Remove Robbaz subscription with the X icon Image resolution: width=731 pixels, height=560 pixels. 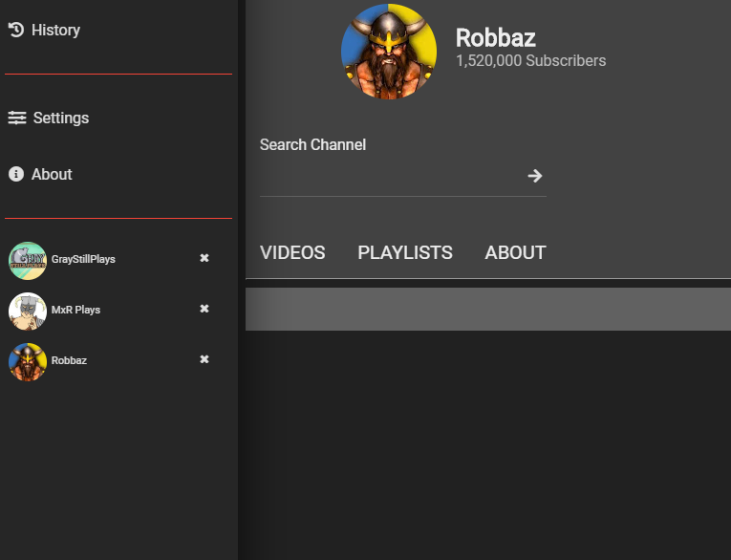point(204,359)
